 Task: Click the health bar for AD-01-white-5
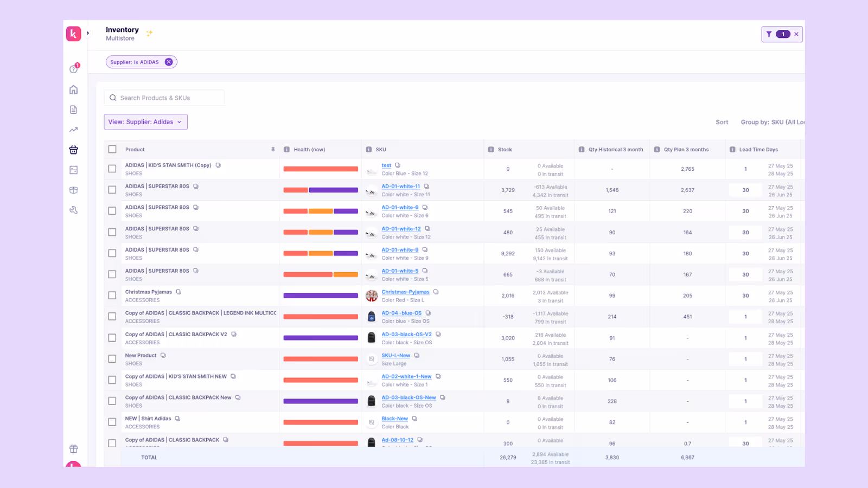pos(321,274)
